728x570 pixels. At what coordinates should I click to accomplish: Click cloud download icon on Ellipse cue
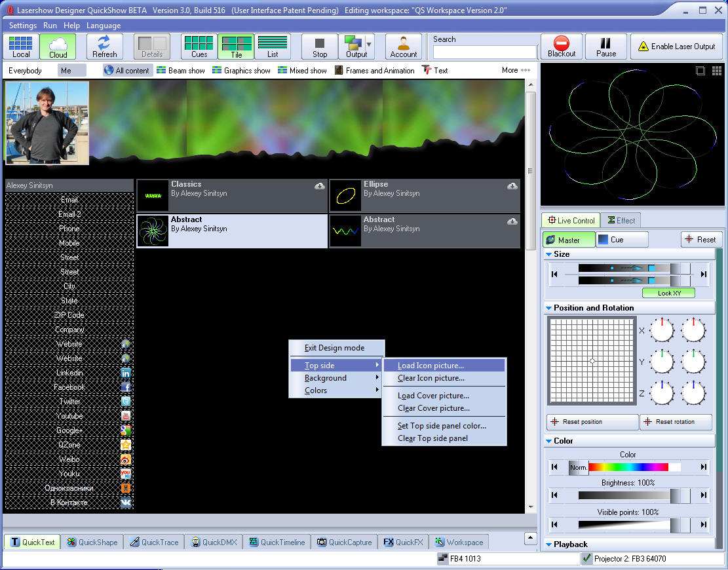pyautogui.click(x=512, y=187)
